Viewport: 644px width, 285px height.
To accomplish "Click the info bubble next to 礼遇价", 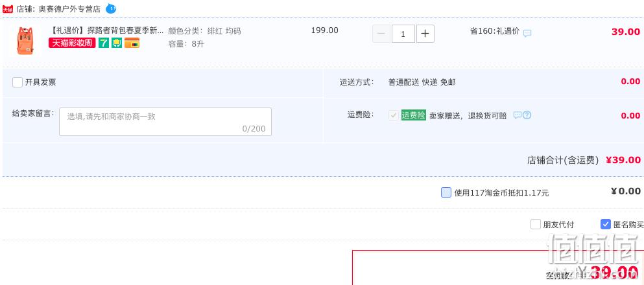I will 527,33.
